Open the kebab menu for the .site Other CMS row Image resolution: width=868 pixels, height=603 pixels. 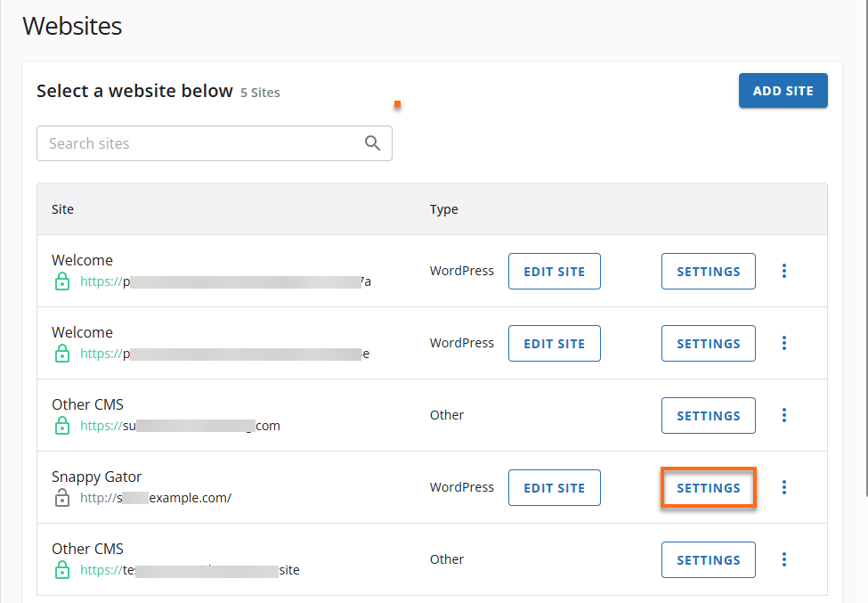(783, 559)
